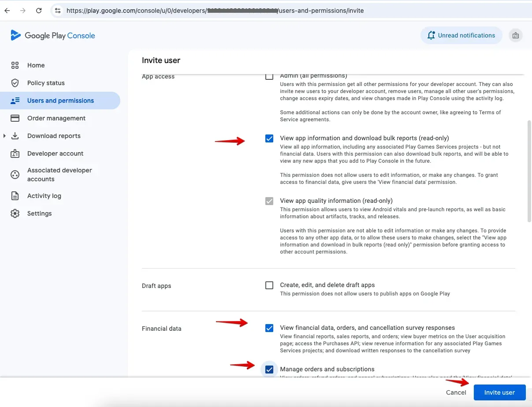The image size is (532, 407).
Task: Click the "Draft apps" section label
Action: click(x=156, y=286)
